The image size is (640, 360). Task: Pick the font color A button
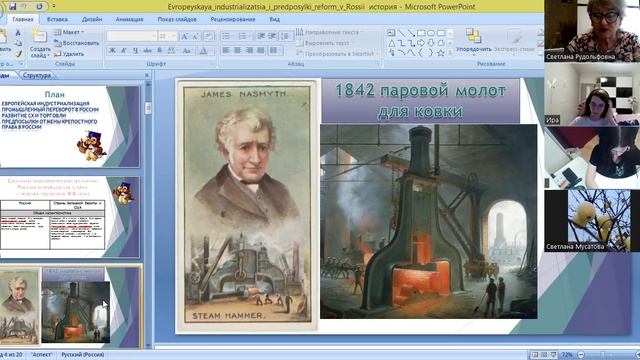[x=203, y=51]
